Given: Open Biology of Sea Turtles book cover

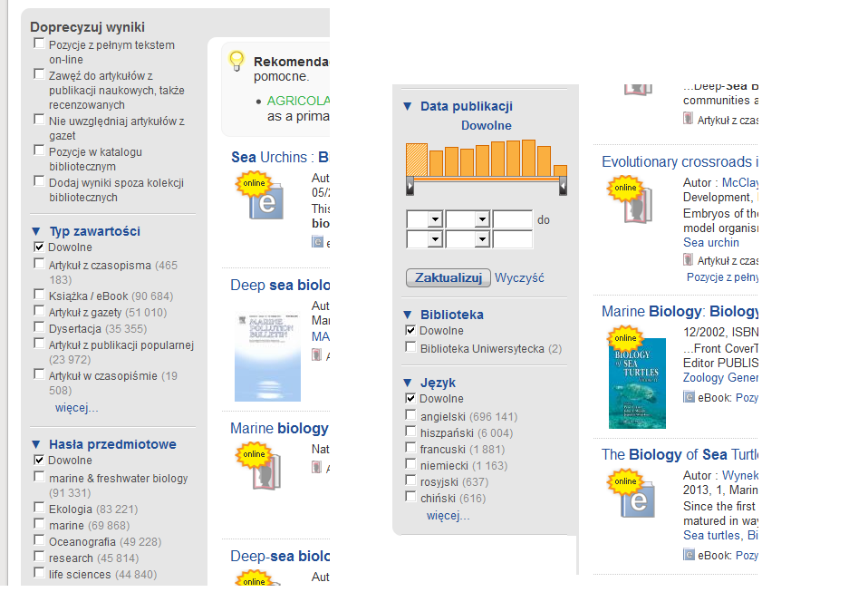Looking at the screenshot, I should 637,383.
